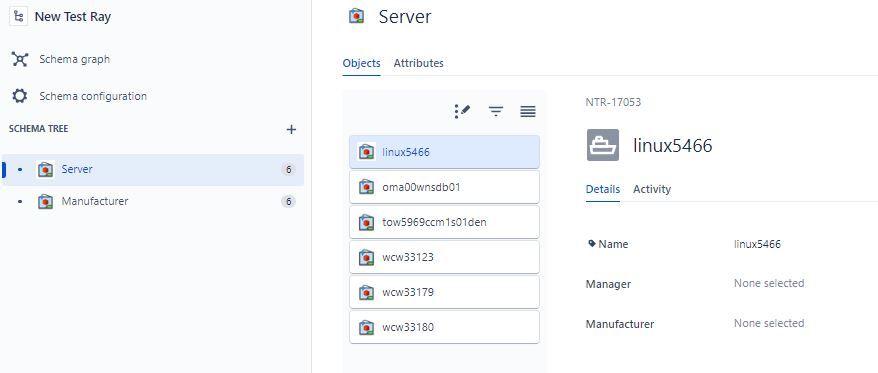Click the SCHEMA TREE heading
Image resolution: width=878 pixels, height=373 pixels.
click(x=39, y=129)
